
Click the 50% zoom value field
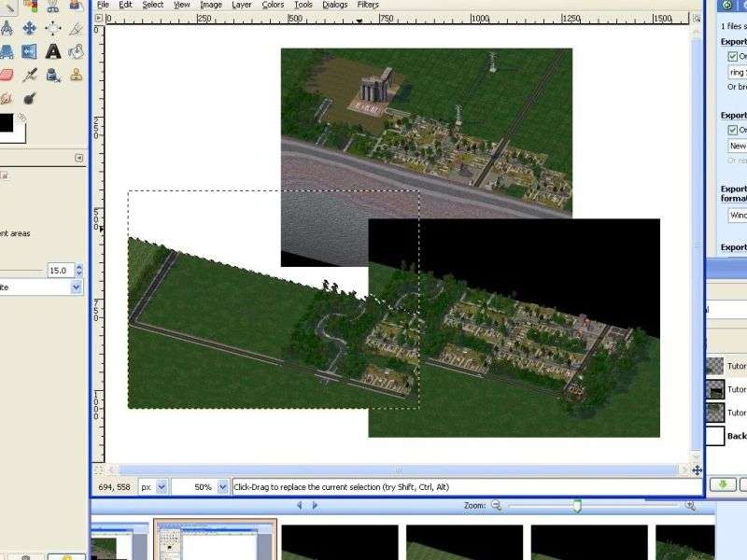[194, 486]
